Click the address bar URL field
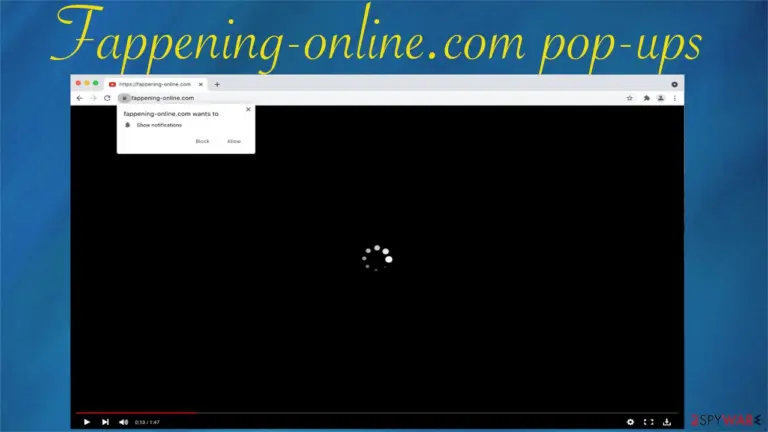768x432 pixels. [x=370, y=98]
